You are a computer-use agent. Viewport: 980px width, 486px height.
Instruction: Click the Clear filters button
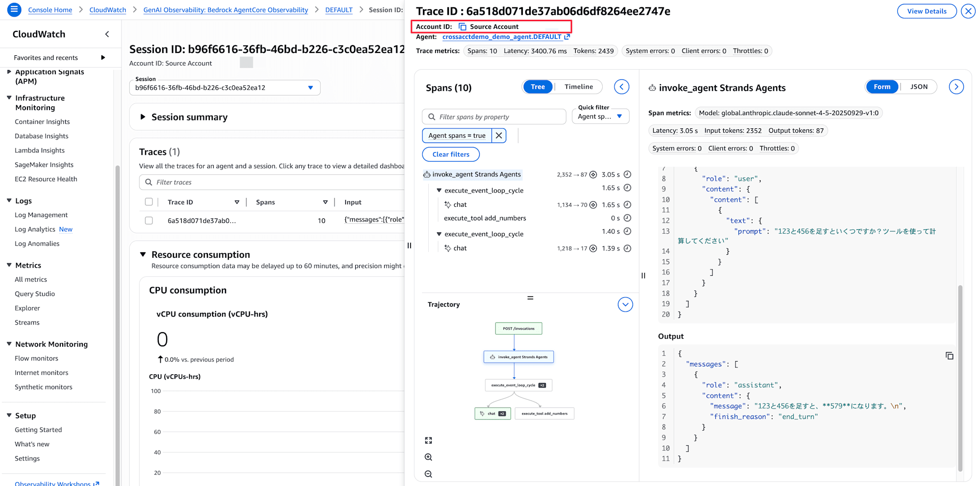(x=451, y=154)
